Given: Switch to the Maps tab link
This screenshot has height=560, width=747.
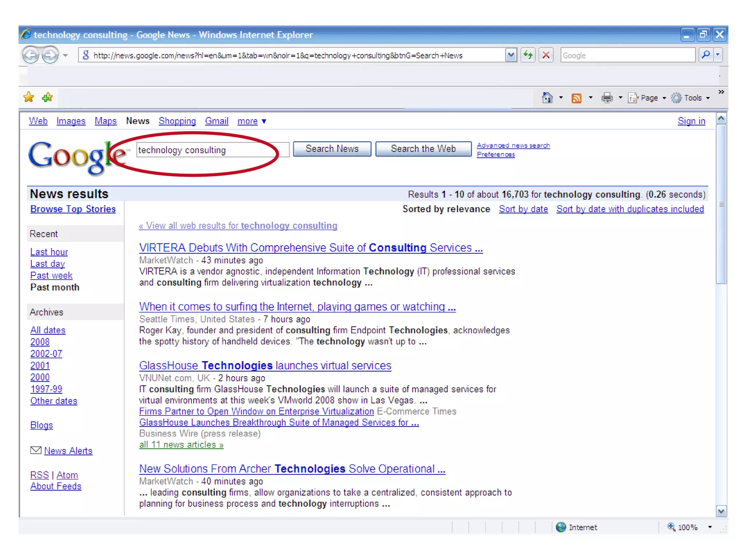Looking at the screenshot, I should (105, 121).
